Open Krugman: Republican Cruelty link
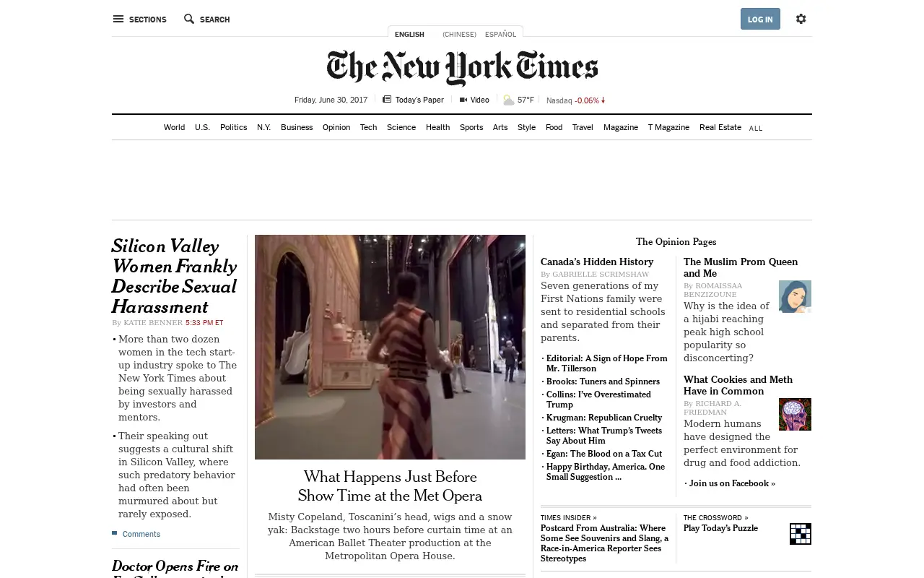This screenshot has width=924, height=578. coord(603,418)
